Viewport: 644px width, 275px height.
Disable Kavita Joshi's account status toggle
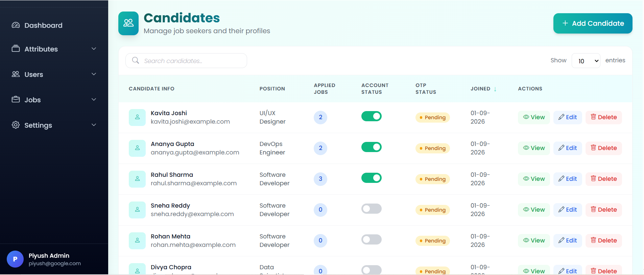371,117
